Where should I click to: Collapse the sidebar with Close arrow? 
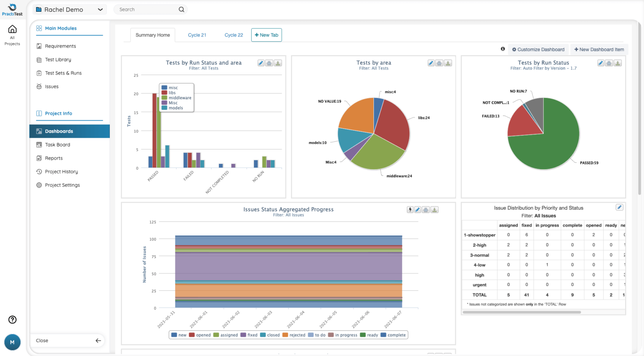point(98,341)
